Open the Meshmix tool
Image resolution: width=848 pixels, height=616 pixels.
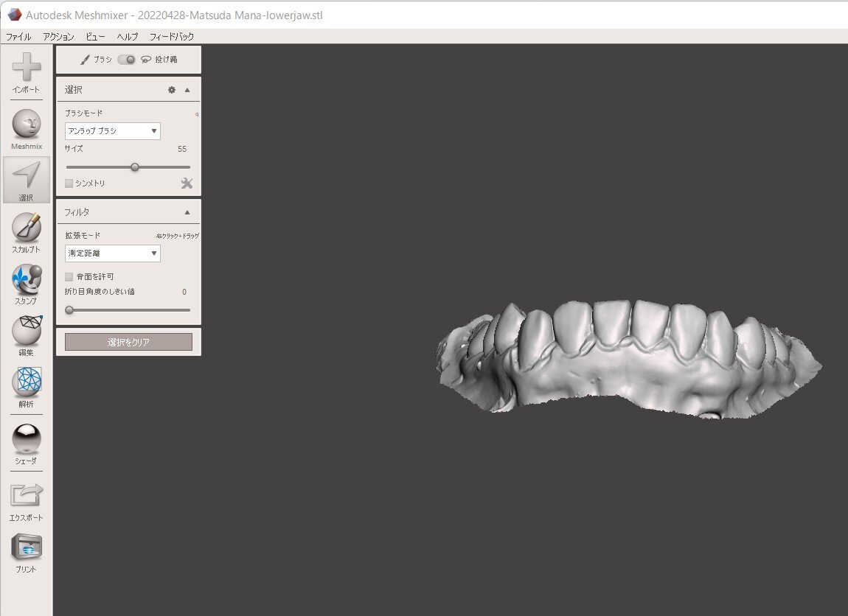[x=27, y=130]
